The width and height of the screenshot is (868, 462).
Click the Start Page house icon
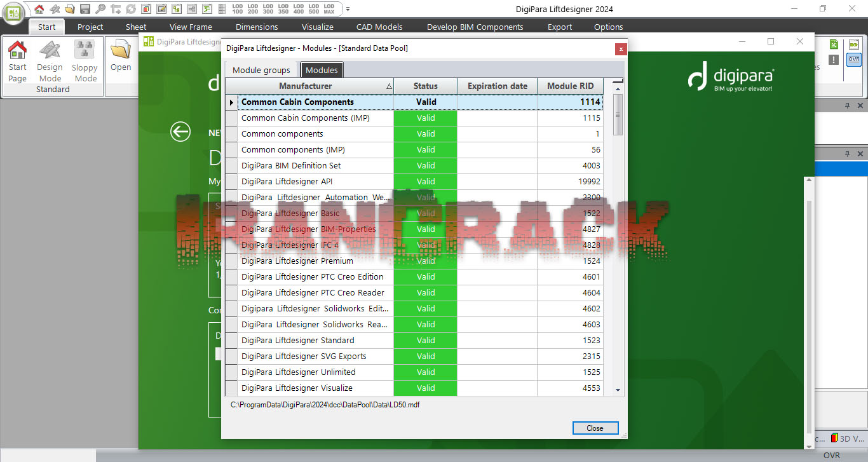pos(17,60)
